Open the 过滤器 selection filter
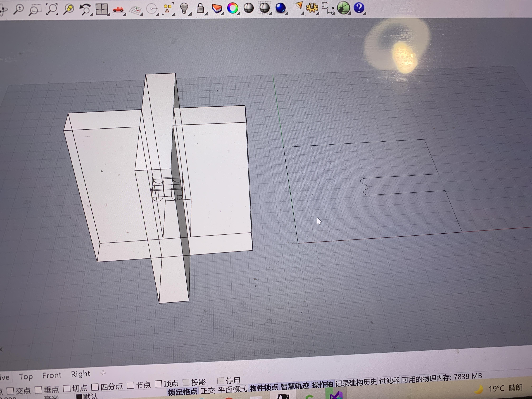The width and height of the screenshot is (532, 399). [x=390, y=381]
